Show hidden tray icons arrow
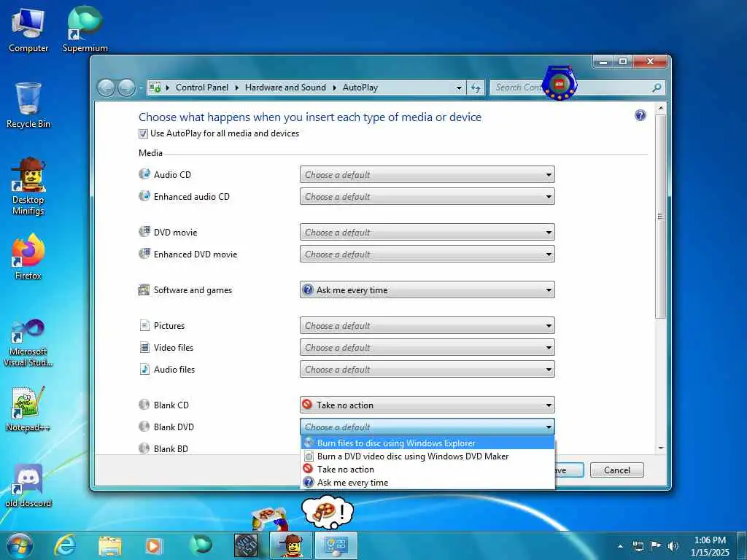The height and width of the screenshot is (560, 747). point(620,546)
